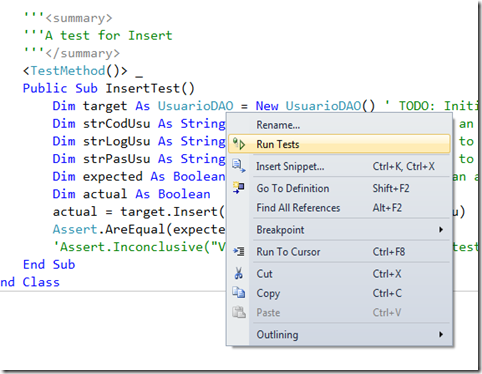Choose Copy from the context menu
The height and width of the screenshot is (374, 482).
coord(339,293)
